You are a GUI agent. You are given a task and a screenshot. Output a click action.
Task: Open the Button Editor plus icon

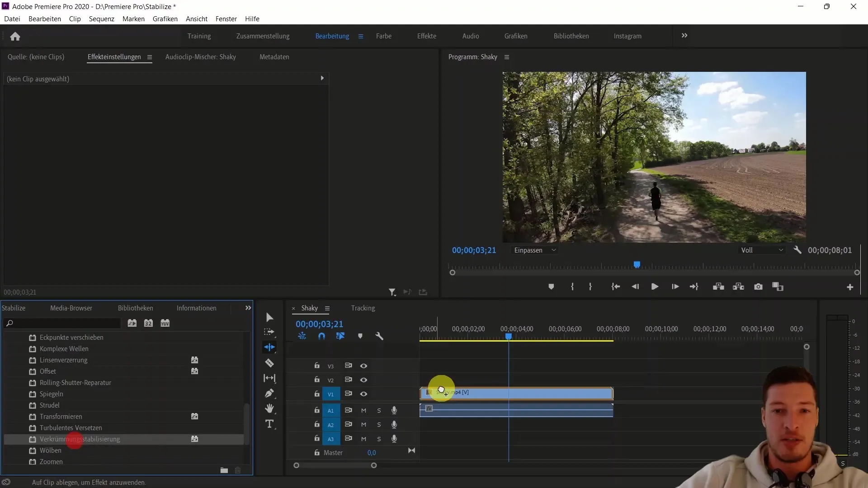(x=850, y=287)
